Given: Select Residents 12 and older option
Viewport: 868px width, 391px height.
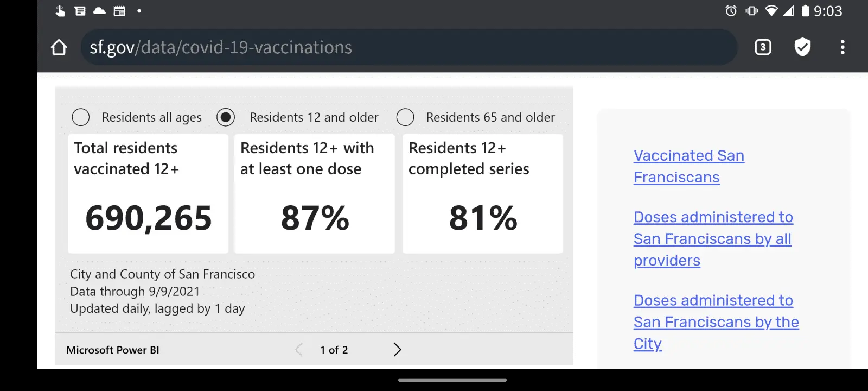Looking at the screenshot, I should click(226, 117).
